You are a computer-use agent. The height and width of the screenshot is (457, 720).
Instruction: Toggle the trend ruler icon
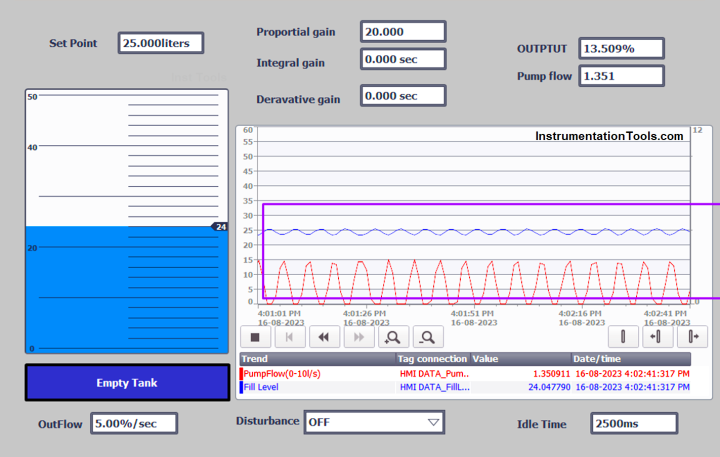click(x=623, y=337)
